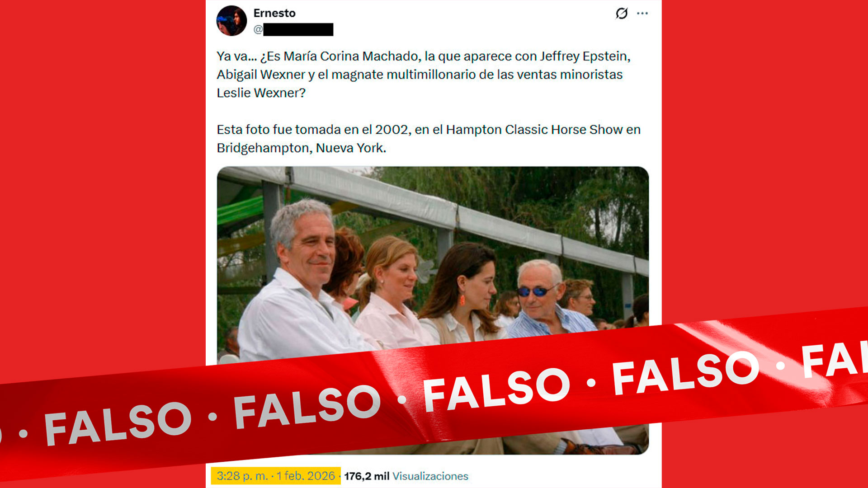Click the text "Bridgehampton, Nueva York."
868x488 pixels.
pyautogui.click(x=302, y=148)
